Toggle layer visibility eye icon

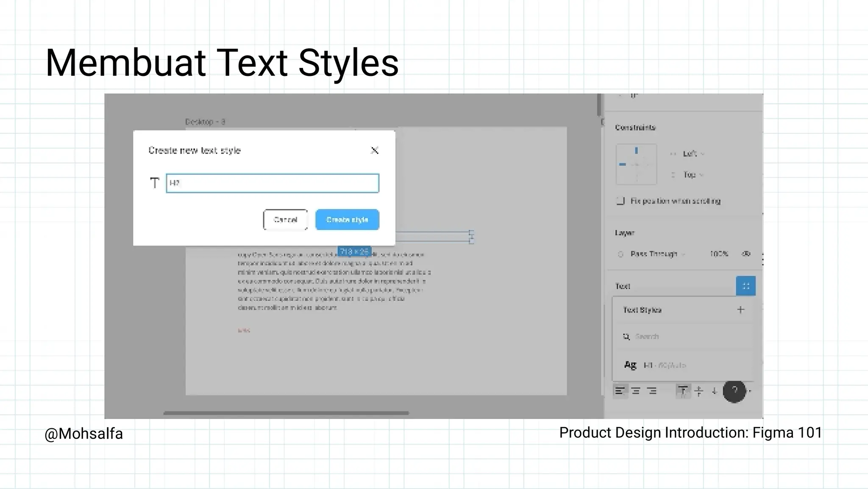tap(746, 254)
